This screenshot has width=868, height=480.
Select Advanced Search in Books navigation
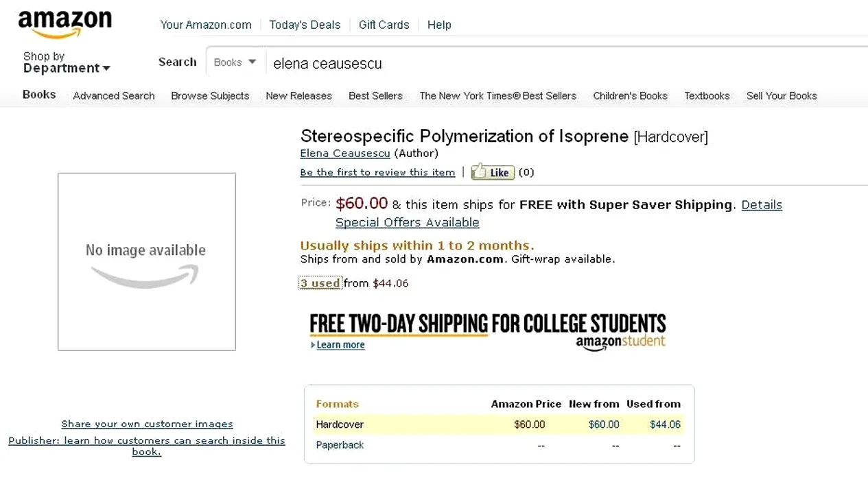(x=114, y=96)
